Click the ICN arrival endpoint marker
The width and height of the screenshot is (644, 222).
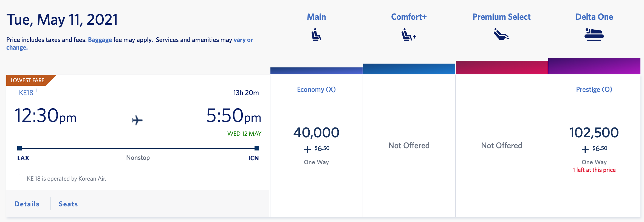click(256, 148)
